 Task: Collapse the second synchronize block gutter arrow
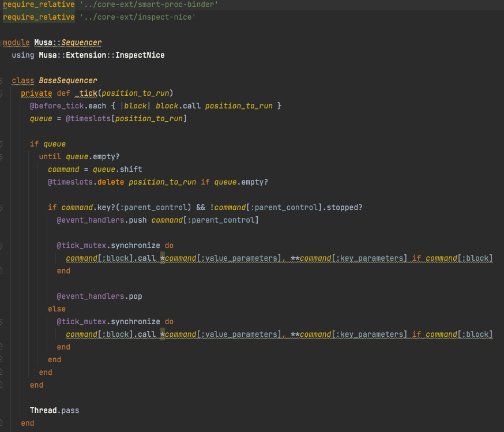coord(3,321)
